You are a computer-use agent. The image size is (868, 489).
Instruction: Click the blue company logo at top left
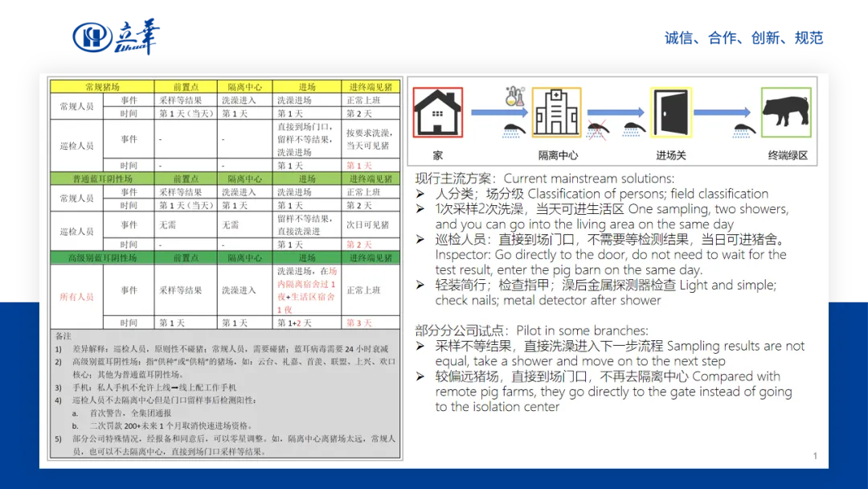(x=115, y=36)
